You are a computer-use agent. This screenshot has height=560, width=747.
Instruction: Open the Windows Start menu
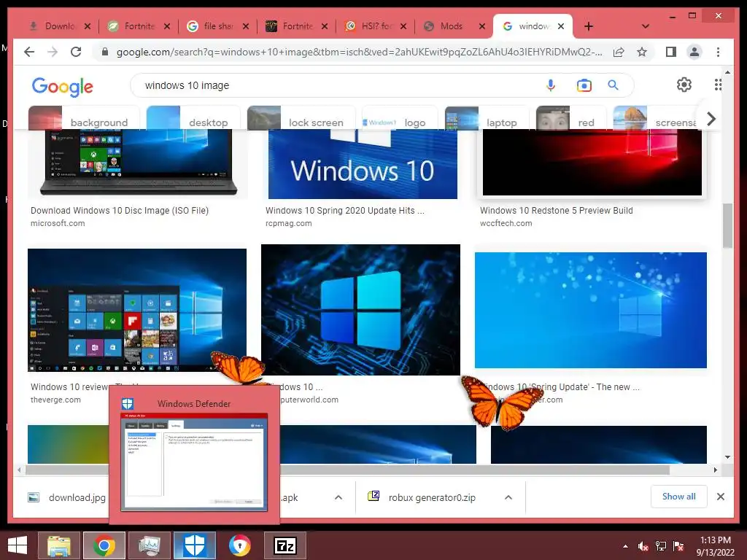[18, 545]
